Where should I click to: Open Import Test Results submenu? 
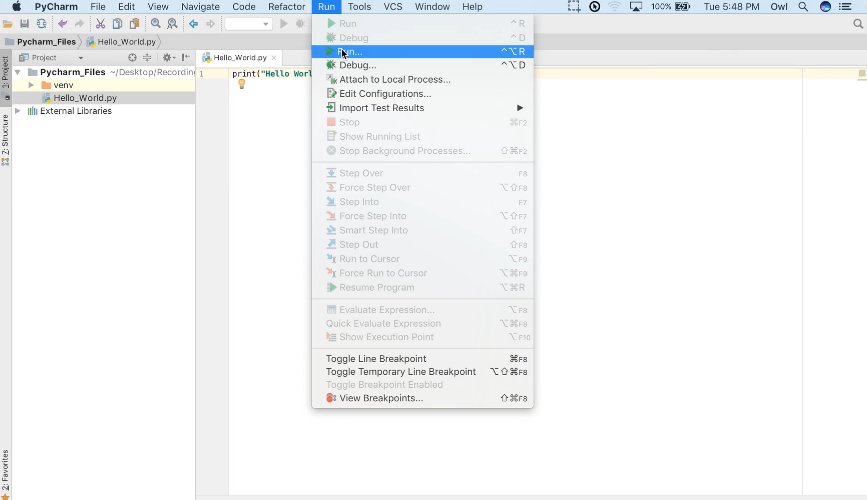422,108
